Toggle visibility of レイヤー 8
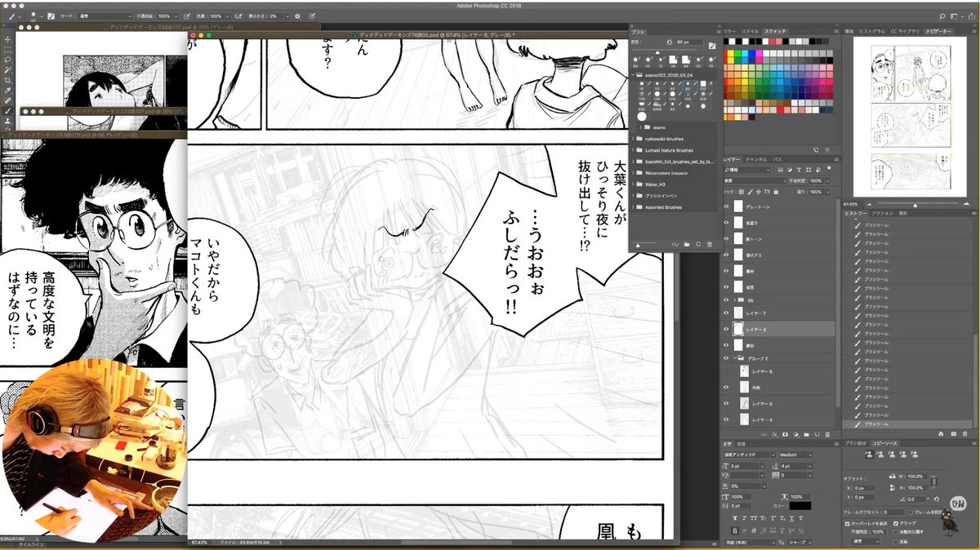 (x=725, y=329)
